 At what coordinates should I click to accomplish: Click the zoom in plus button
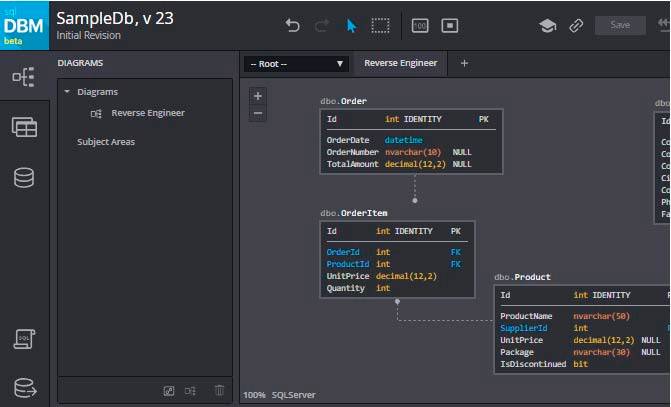point(258,96)
